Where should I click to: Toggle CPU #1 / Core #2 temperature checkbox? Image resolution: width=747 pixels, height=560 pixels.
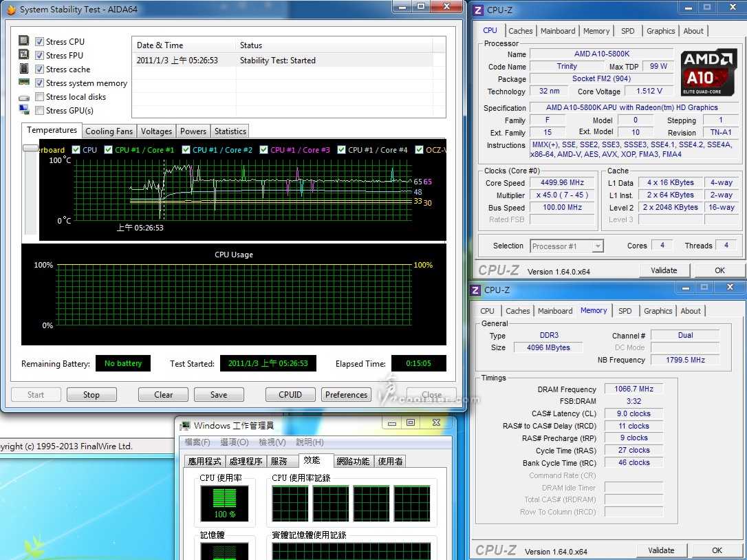[x=186, y=150]
